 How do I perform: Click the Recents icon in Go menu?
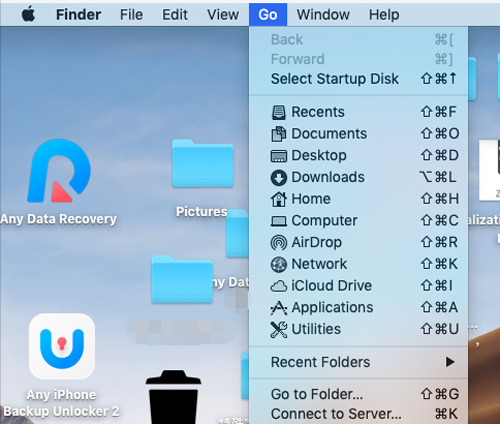[x=279, y=112]
